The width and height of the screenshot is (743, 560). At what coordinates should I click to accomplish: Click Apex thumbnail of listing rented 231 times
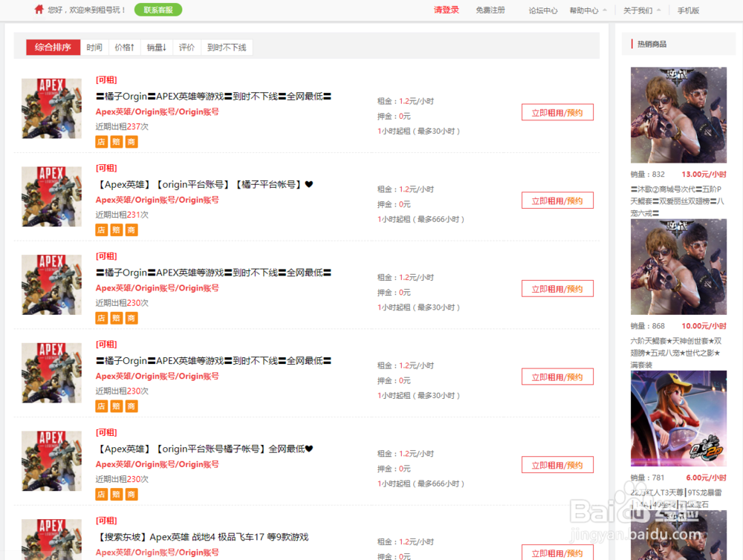(x=52, y=197)
